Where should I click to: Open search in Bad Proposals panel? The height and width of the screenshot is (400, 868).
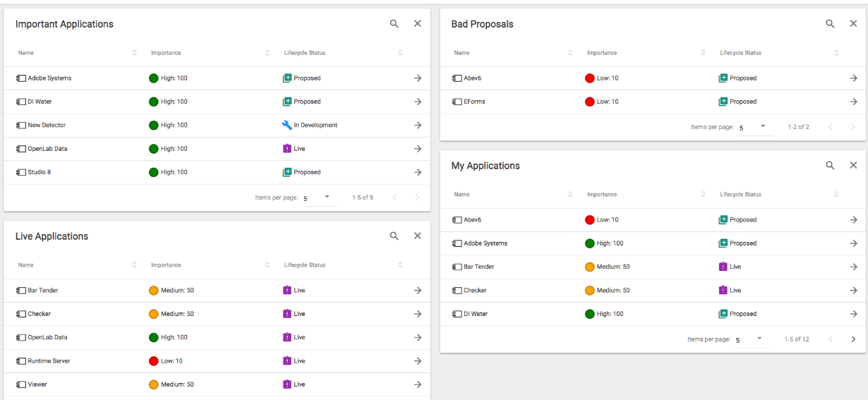pos(831,24)
